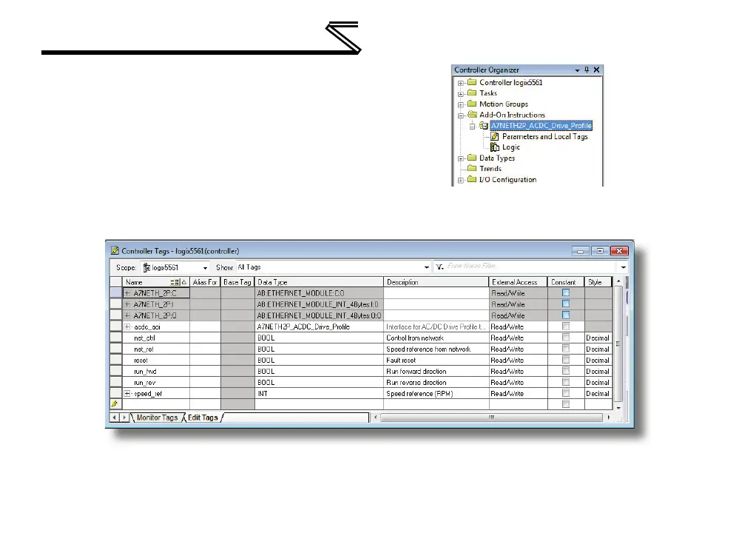Screen dimensions: 756x533
Task: Toggle Constant checkbox for speed_ref
Action: (566, 392)
